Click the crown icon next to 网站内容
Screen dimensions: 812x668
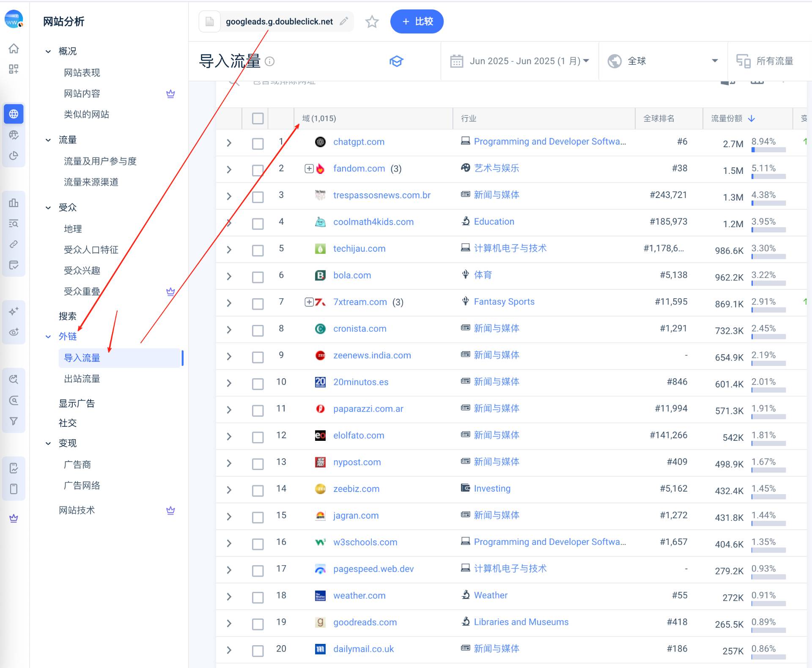170,93
